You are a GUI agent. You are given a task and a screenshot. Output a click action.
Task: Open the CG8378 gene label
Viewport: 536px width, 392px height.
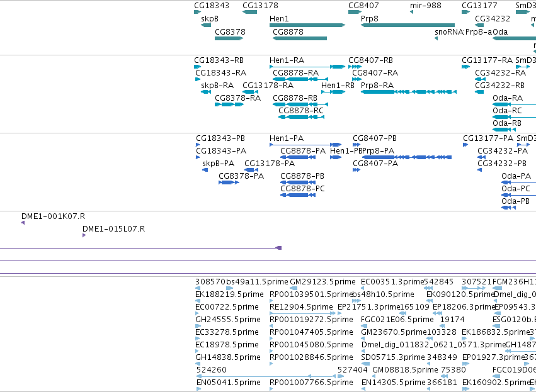(x=230, y=31)
